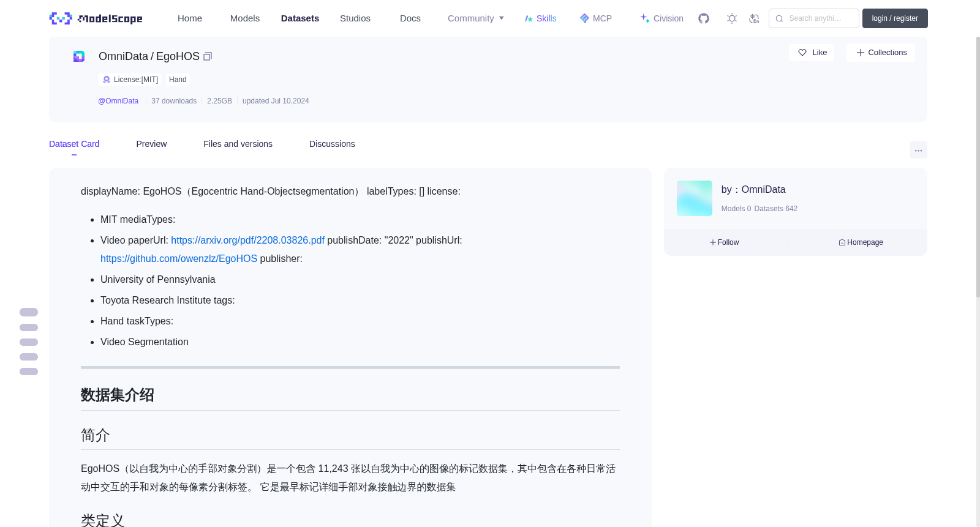Click the login / register button
Image resolution: width=980 pixels, height=527 pixels.
tap(895, 18)
